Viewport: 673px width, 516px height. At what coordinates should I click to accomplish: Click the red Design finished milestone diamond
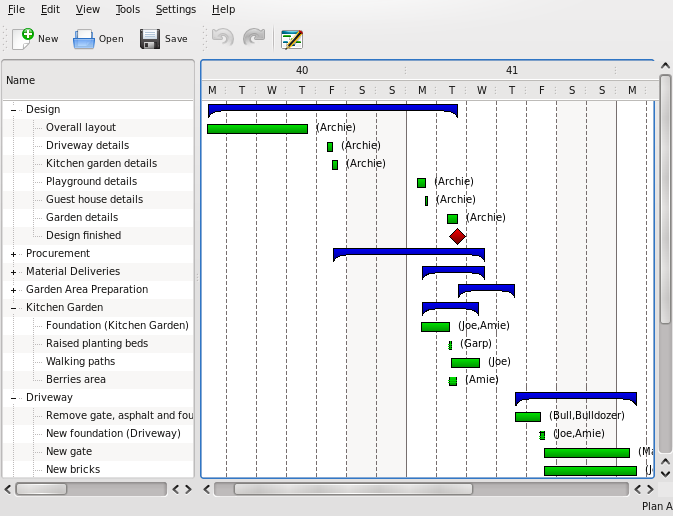coord(457,236)
